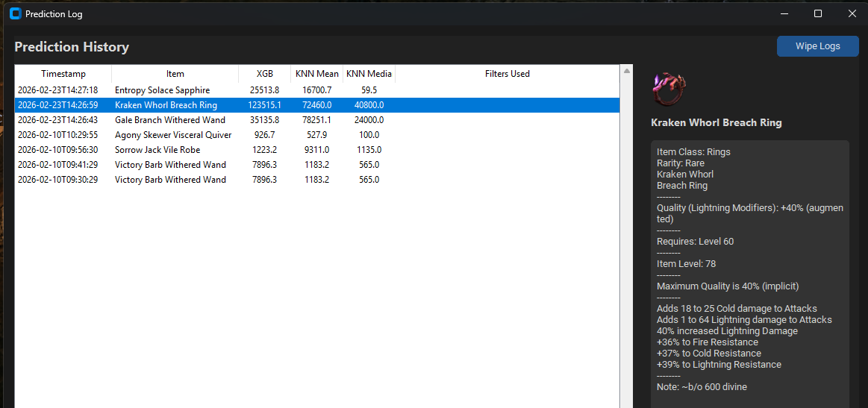Select the Entropy Solace Sapphire row
Viewport: 868px width, 408px height.
tap(162, 90)
